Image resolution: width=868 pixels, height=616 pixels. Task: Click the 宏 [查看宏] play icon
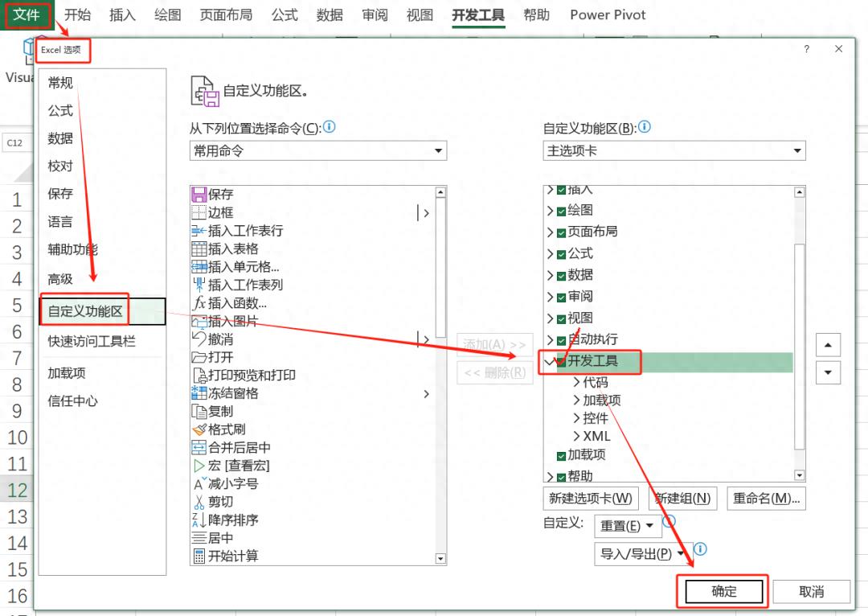(199, 466)
